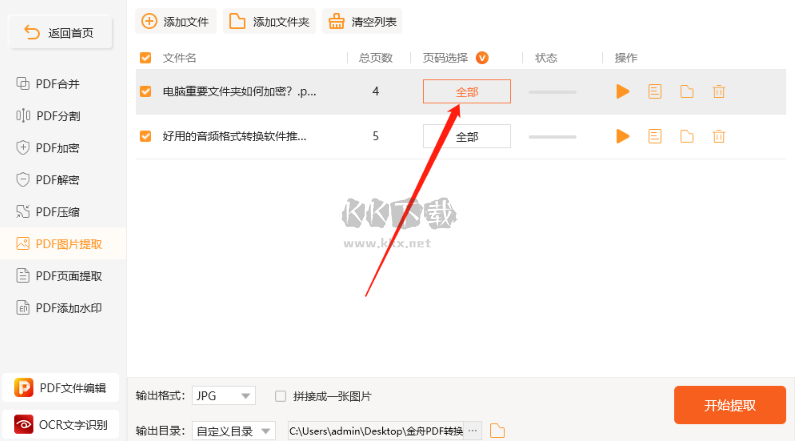Screen dimensions: 795x441
Task: Click page count 5 in second row
Action: [376, 136]
